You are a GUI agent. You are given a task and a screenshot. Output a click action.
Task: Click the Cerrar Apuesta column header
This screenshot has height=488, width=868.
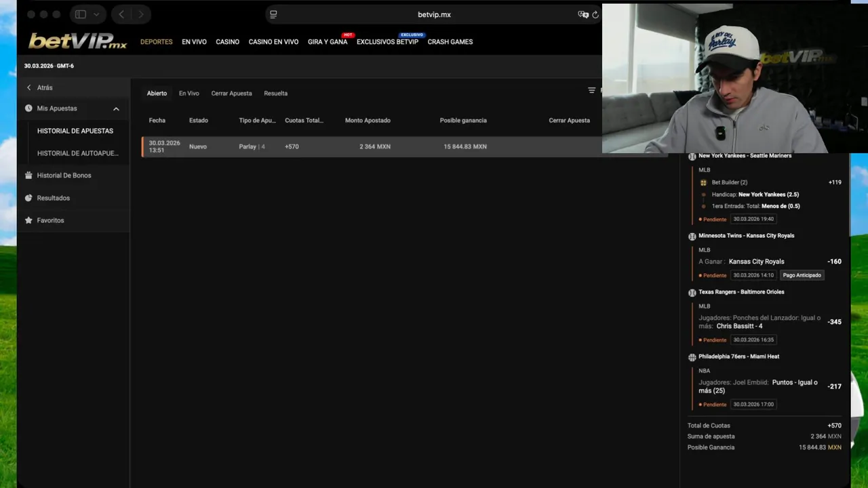click(x=570, y=121)
